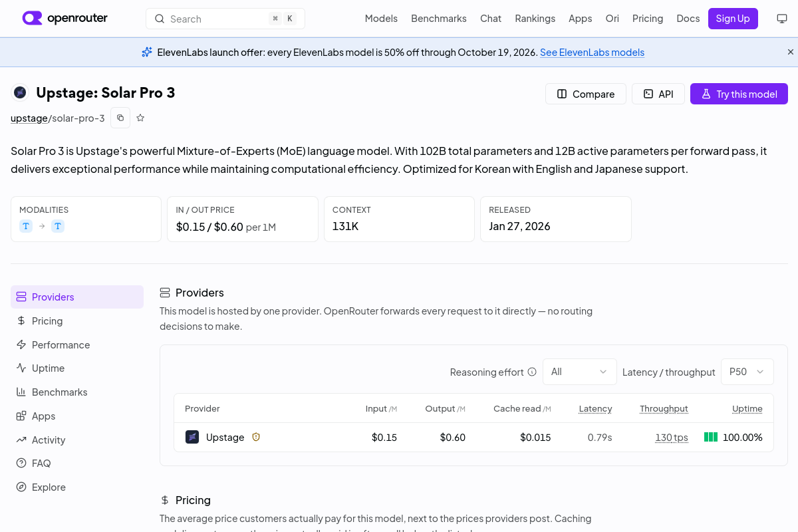Screen dimensions: 798x532
Task: Click the Upstage provider shield icon
Action: 256,437
